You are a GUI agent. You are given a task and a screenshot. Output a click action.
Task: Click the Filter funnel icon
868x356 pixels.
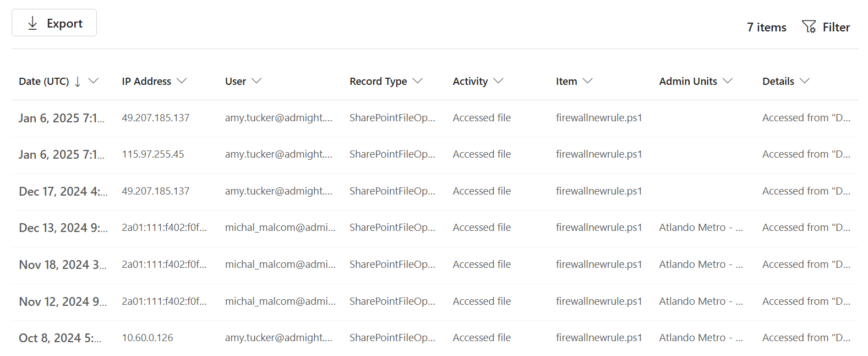click(x=809, y=26)
